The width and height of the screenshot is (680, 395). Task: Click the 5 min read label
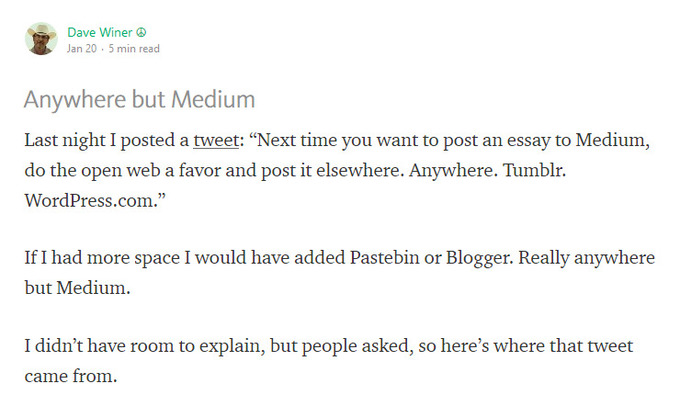click(134, 49)
